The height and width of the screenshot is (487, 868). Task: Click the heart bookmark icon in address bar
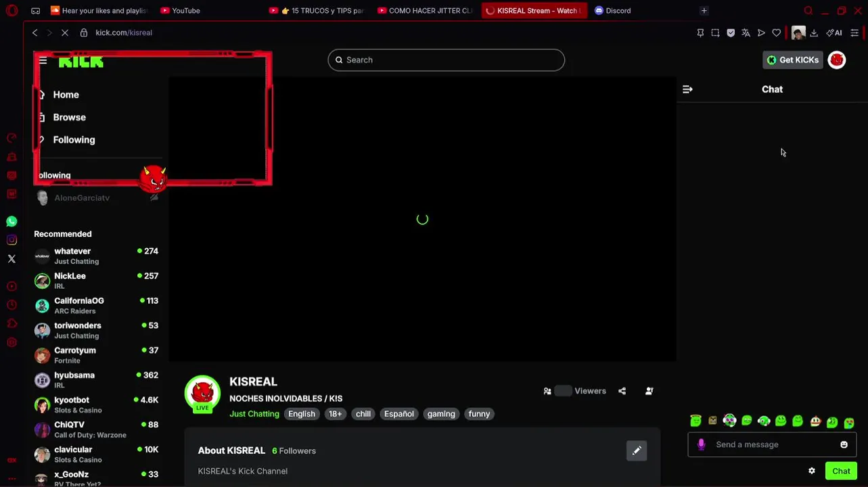point(776,32)
